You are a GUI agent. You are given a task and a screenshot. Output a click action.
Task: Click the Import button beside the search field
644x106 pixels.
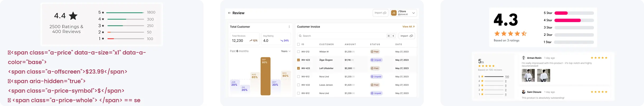406,36
